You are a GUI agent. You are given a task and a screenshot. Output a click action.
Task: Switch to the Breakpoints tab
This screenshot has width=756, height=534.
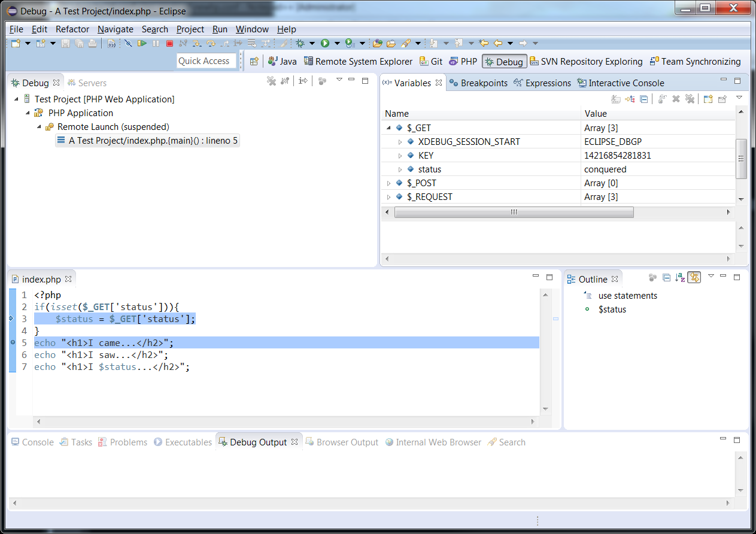point(479,83)
